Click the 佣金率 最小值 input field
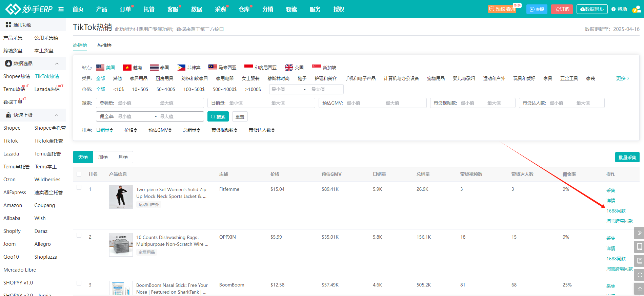Screen dimensions: 644x296 tap(134, 116)
